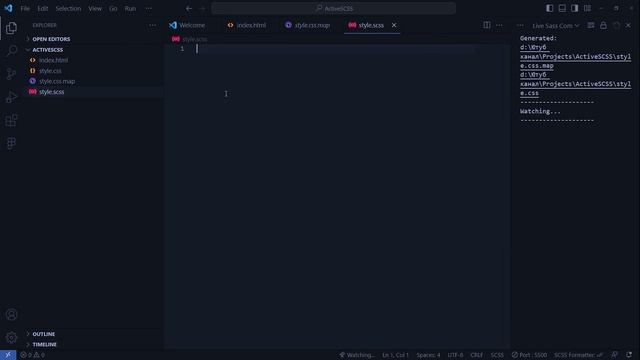Open output log in editor
This screenshot has width=640, height=360.
(x=616, y=25)
